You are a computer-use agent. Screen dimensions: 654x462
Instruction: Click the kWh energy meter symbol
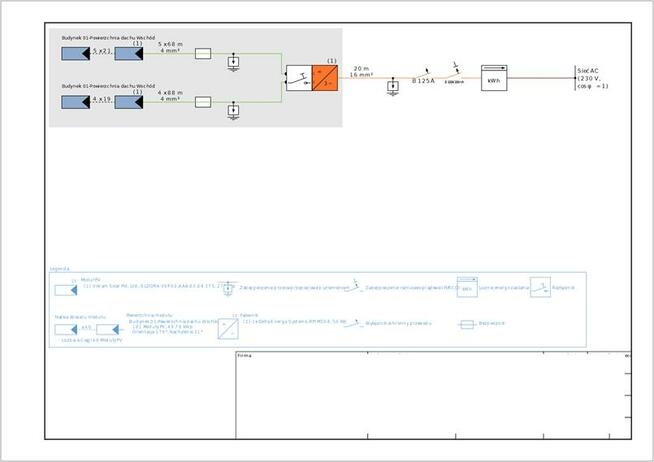tap(494, 80)
